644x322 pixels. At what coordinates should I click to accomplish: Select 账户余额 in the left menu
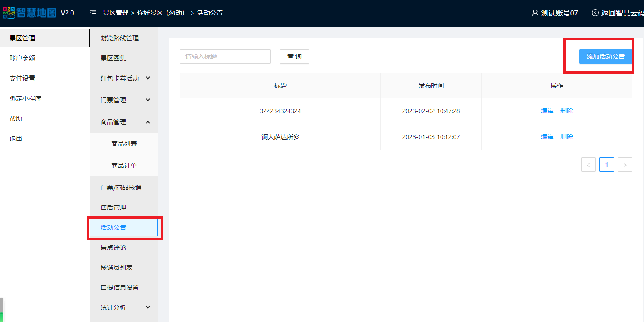point(22,58)
